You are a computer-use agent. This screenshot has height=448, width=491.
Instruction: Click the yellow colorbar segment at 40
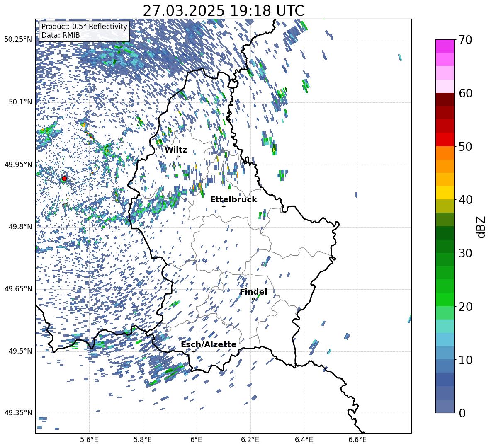click(x=445, y=193)
